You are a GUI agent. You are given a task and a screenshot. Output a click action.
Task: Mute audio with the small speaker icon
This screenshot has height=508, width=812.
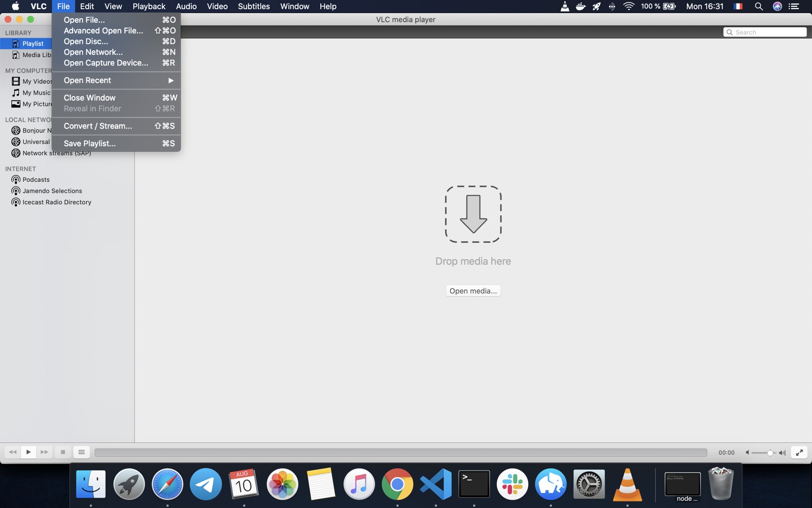click(747, 453)
